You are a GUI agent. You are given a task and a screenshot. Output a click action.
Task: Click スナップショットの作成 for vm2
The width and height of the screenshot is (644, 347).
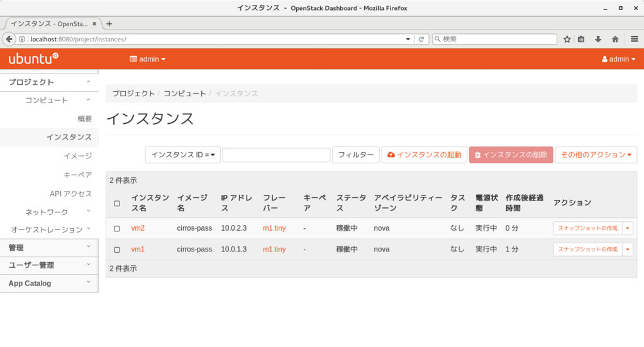click(588, 228)
